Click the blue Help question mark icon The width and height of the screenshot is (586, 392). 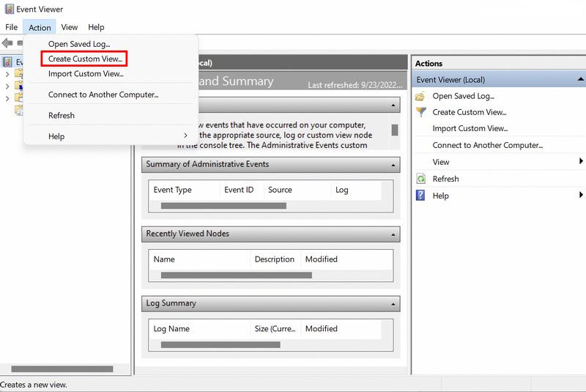[x=420, y=196]
